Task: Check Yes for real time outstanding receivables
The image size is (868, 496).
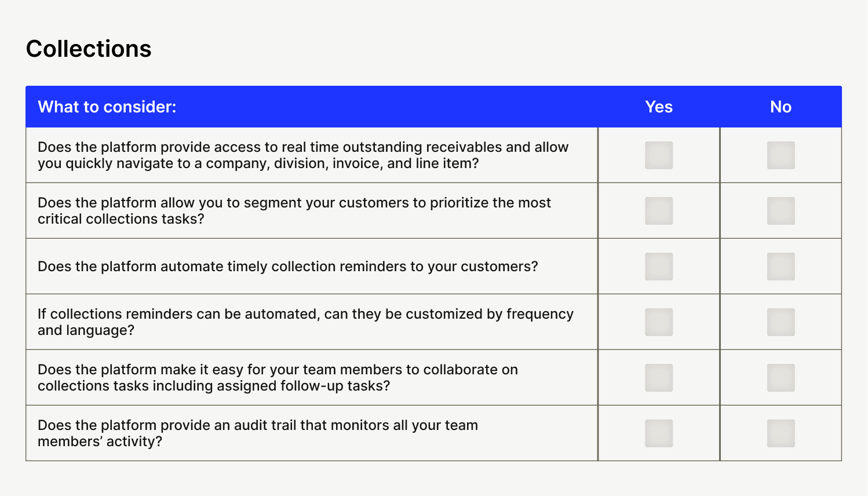Action: (x=659, y=155)
